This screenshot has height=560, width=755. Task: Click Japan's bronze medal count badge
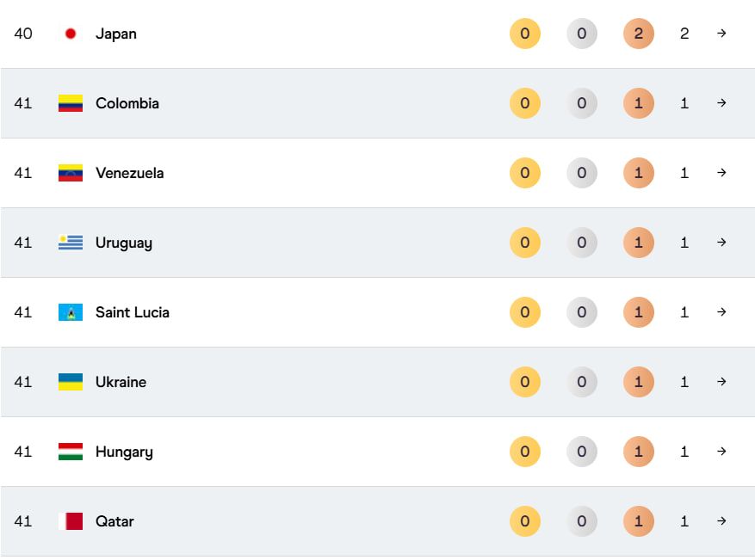[x=638, y=34]
